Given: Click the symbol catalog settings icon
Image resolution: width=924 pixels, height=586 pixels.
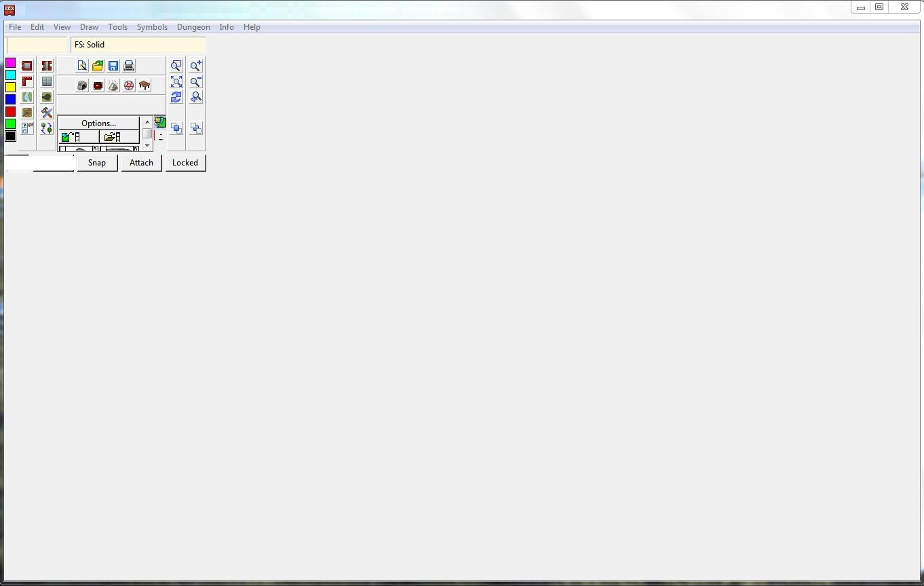Looking at the screenshot, I should point(27,128).
